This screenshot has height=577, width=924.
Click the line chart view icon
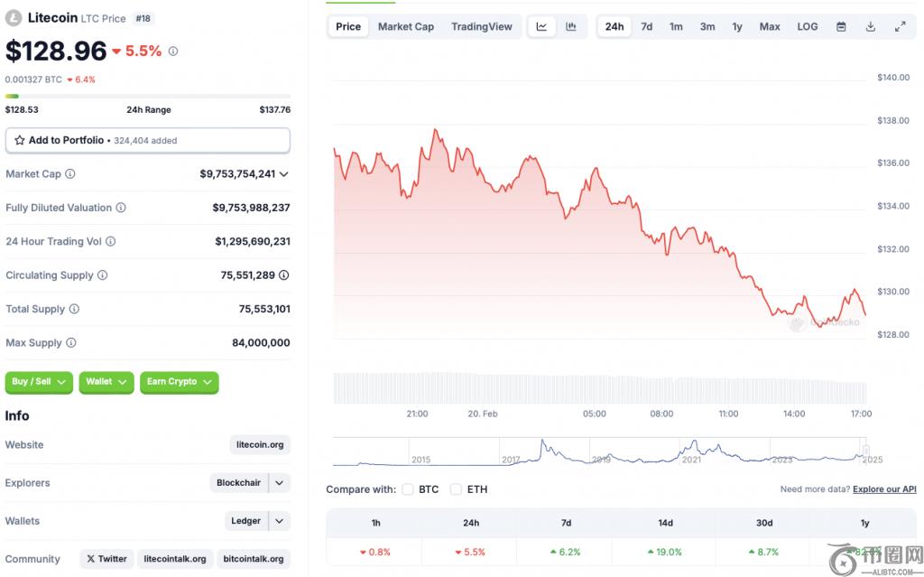point(541,27)
